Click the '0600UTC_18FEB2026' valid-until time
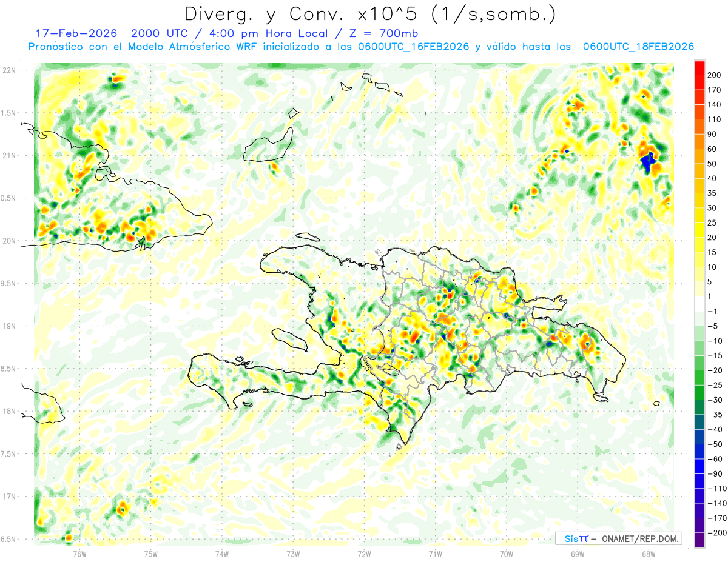 (x=638, y=47)
